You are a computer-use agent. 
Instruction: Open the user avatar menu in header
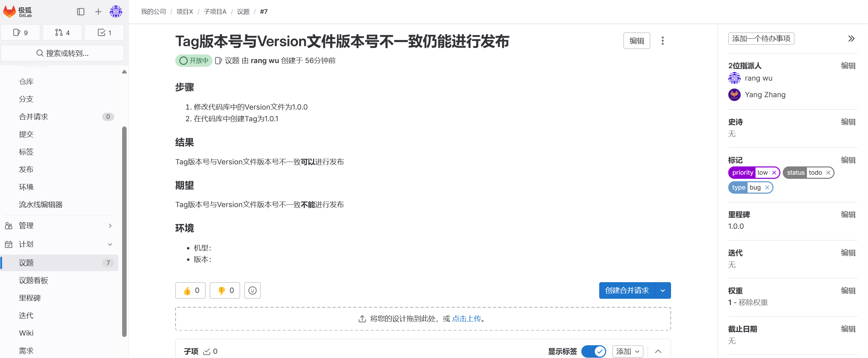(116, 12)
